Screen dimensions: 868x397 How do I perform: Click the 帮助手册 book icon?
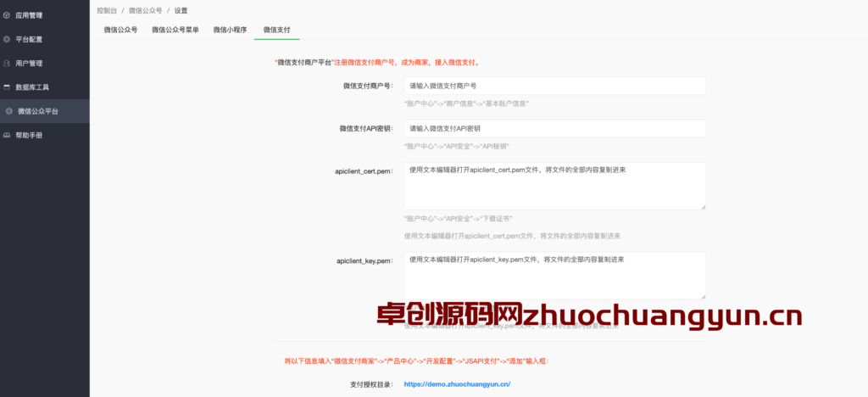click(7, 135)
